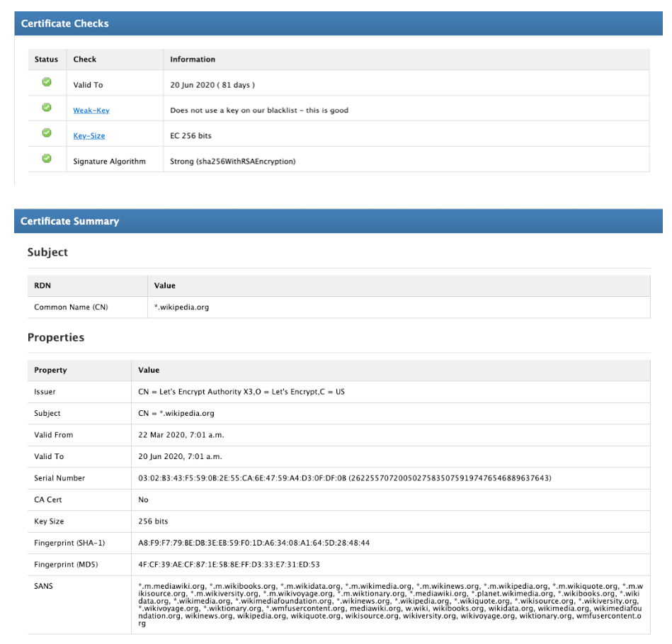Click the 'Key Size' property label
The image size is (672, 644).
click(x=49, y=521)
